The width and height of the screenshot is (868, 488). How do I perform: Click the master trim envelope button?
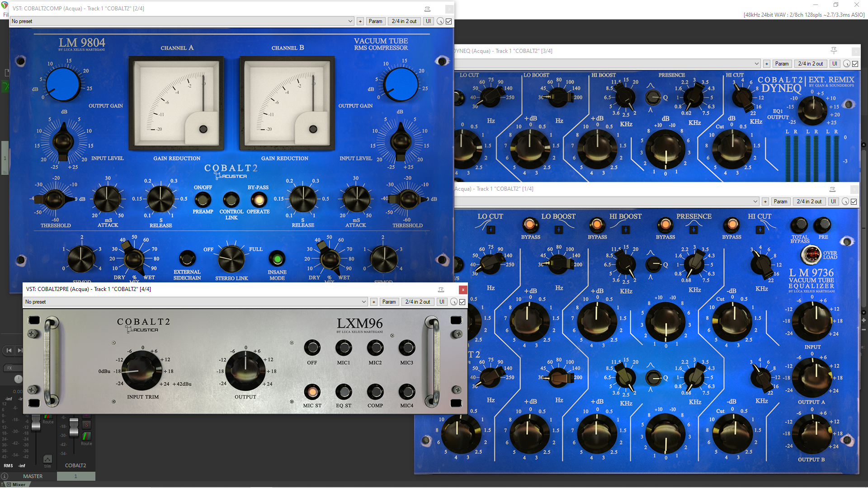47,459
